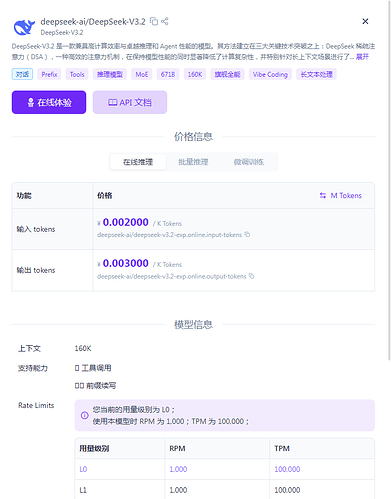Switch to the 在线推理 pricing tab

[x=138, y=162]
